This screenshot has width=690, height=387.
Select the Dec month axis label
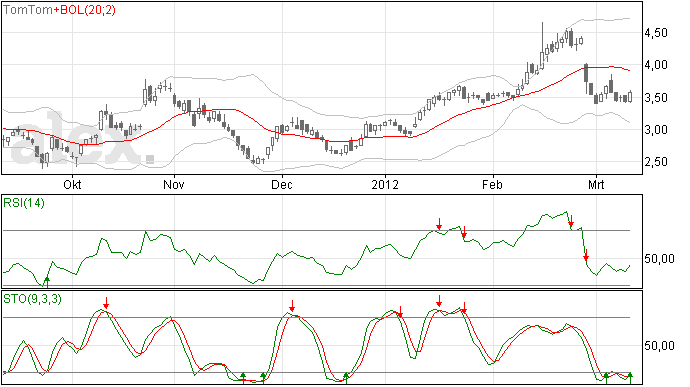click(282, 184)
